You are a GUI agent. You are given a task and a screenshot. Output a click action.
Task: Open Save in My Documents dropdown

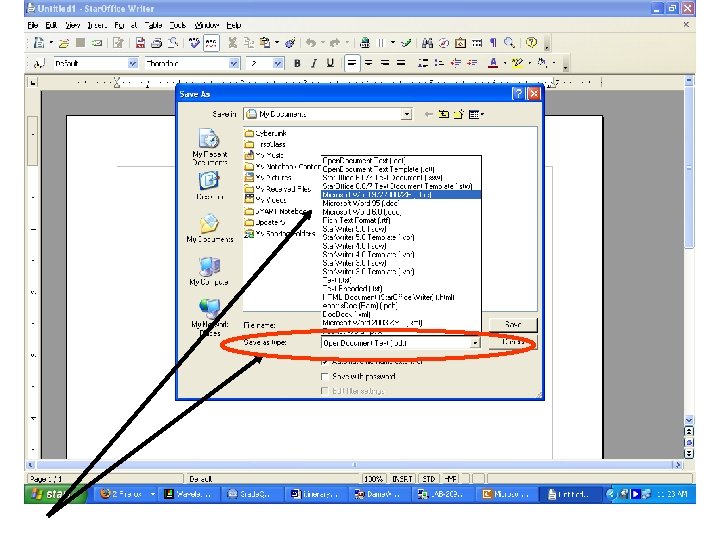tap(406, 114)
